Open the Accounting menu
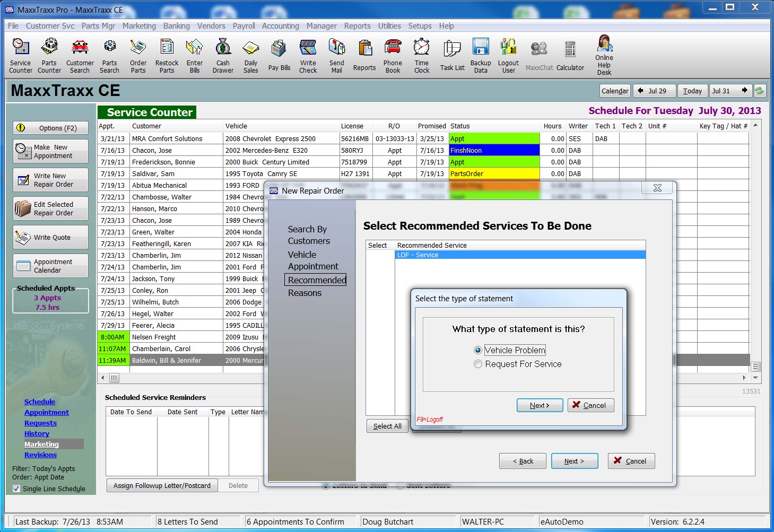 (280, 26)
